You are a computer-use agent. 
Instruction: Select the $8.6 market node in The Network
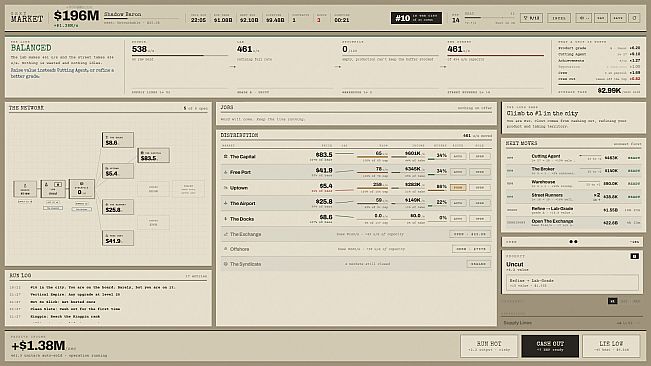point(118,140)
